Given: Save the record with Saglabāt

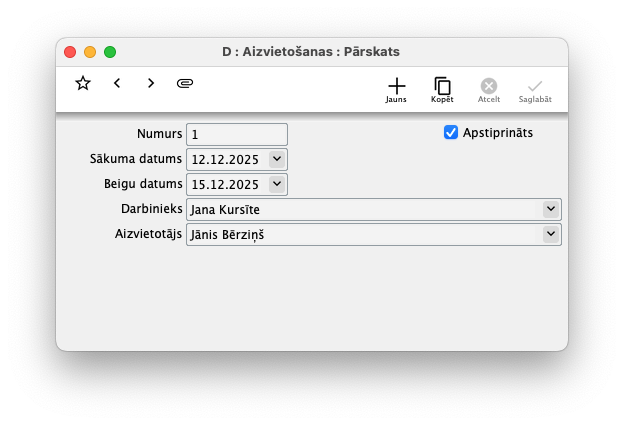Looking at the screenshot, I should pyautogui.click(x=535, y=89).
